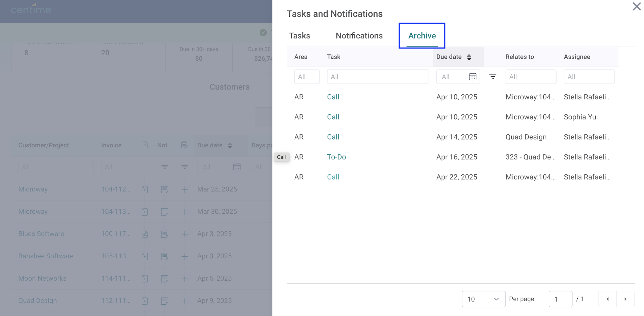
Task: Open the To-Do task due Apr 16
Action: coord(336,157)
